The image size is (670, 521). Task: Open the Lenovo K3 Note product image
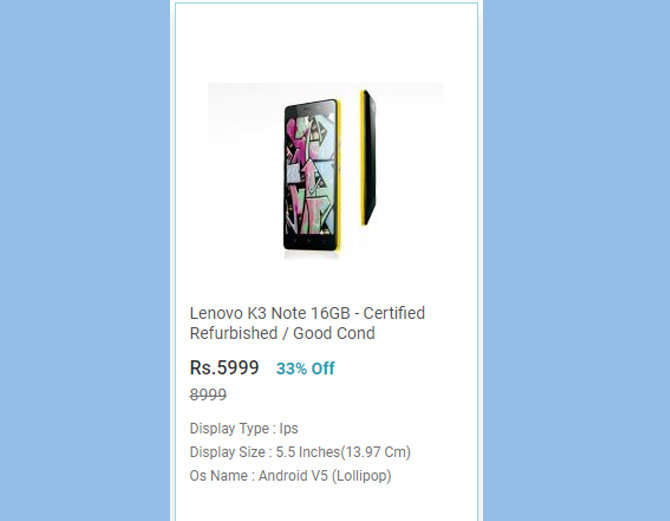326,171
